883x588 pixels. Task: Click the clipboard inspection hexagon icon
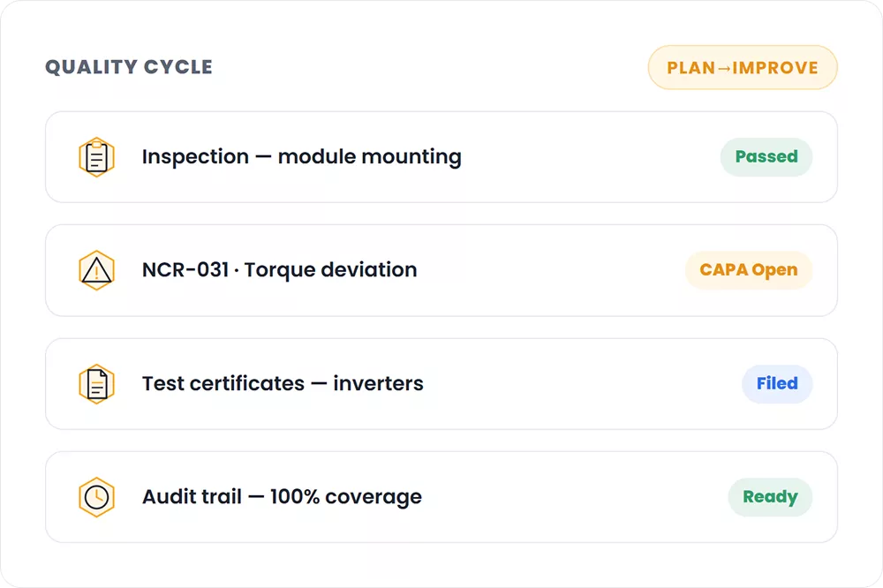coord(96,157)
